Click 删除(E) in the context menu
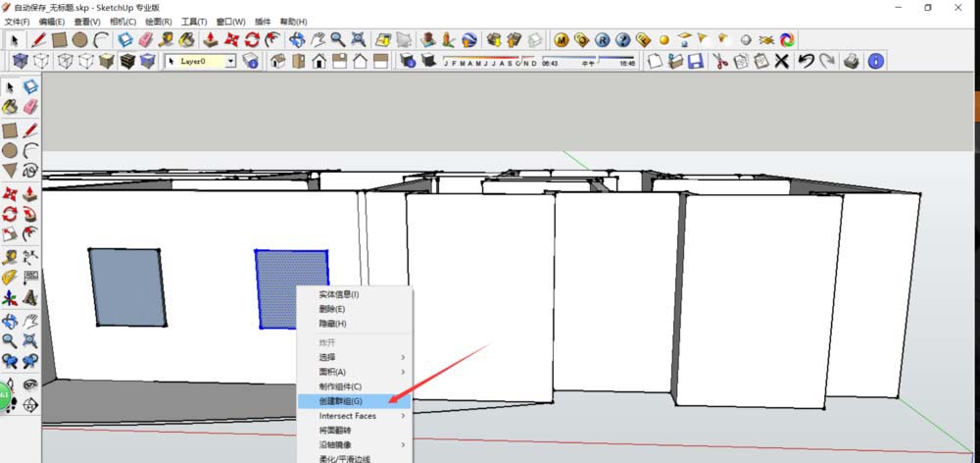 (333, 309)
